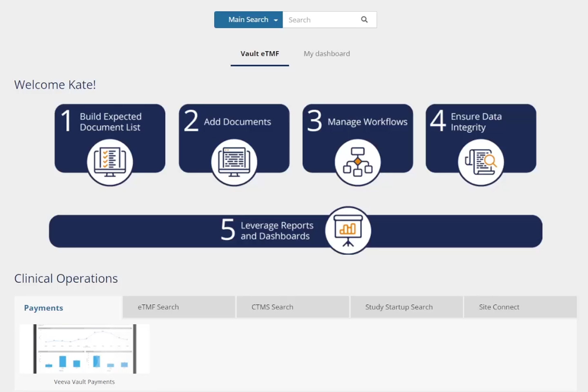Click the checklist monitor icon on card 1
Image resolution: width=588 pixels, height=392 pixels.
tap(110, 162)
